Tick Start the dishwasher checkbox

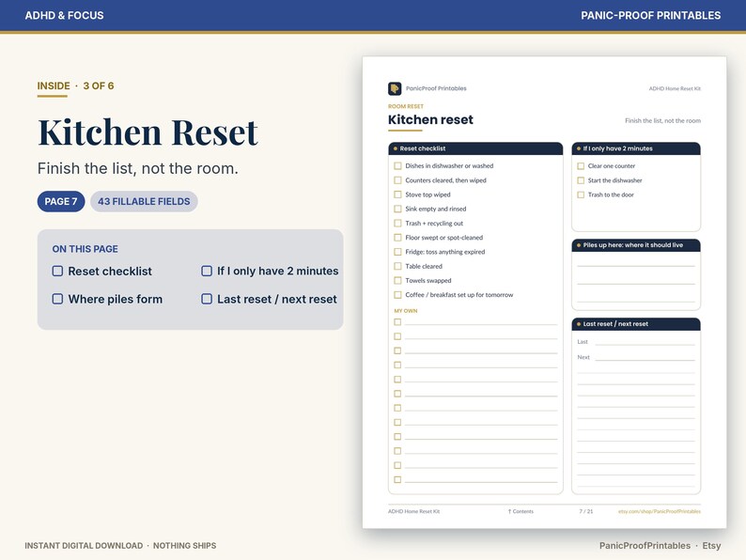581,180
